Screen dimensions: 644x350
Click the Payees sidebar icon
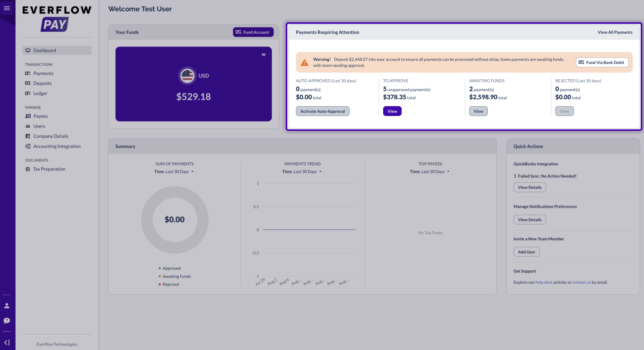pos(28,116)
